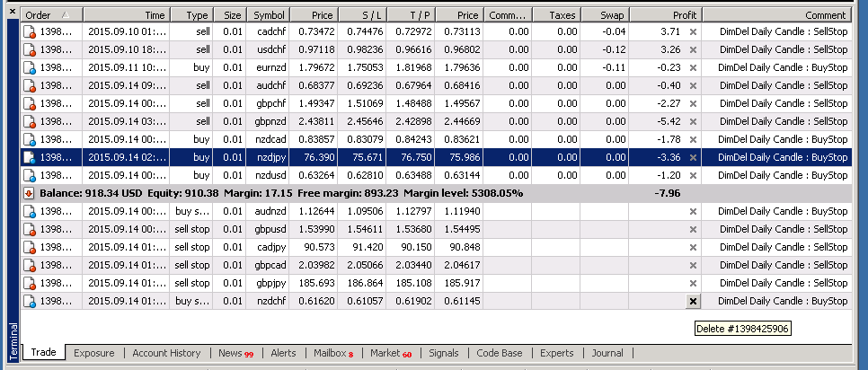Click the nzdusd order row icon

point(30,176)
